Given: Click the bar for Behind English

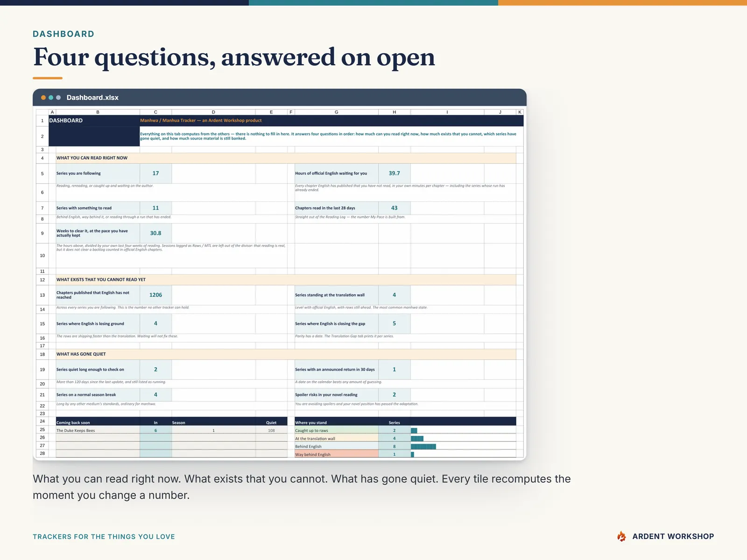Looking at the screenshot, I should point(423,447).
